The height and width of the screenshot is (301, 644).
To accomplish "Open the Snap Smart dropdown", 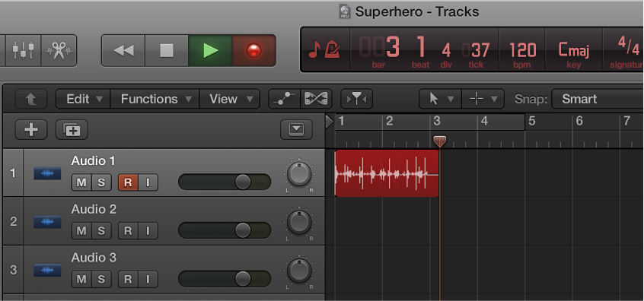I will (598, 99).
